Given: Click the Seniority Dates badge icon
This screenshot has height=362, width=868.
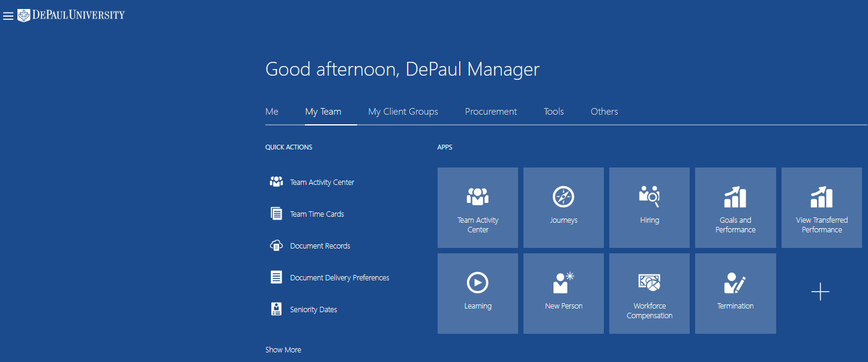Looking at the screenshot, I should click(x=276, y=309).
